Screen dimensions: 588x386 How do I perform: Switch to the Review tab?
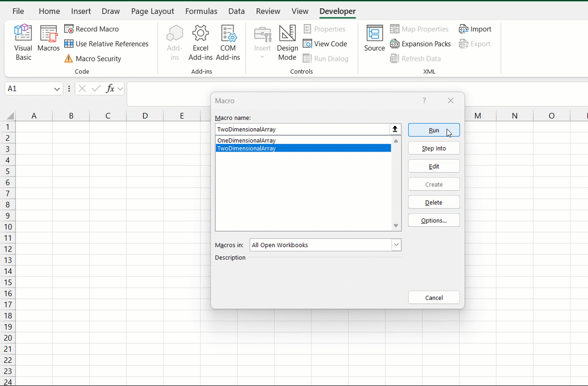pyautogui.click(x=268, y=11)
